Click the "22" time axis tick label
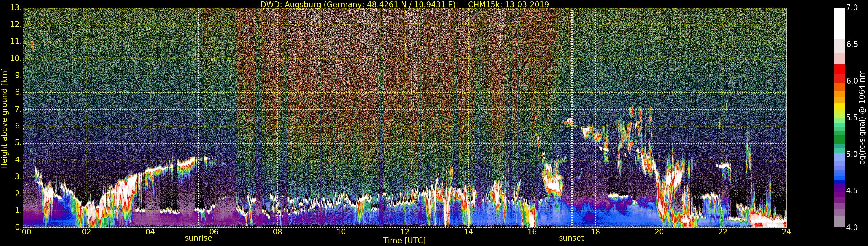 pyautogui.click(x=723, y=232)
